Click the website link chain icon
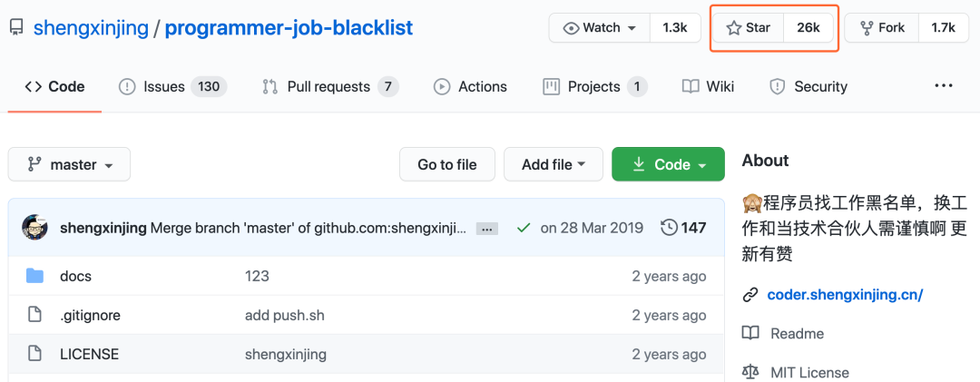The image size is (980, 382). coord(750,294)
